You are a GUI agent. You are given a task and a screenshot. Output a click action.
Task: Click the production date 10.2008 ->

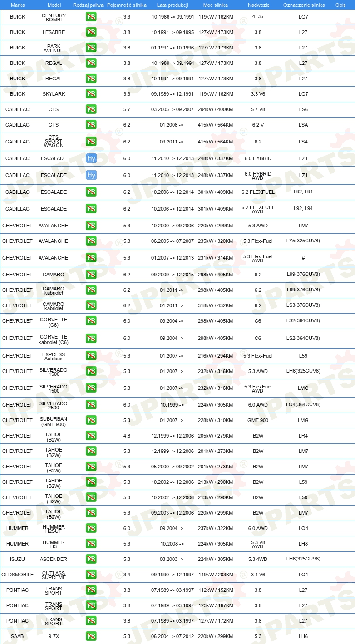172,544
